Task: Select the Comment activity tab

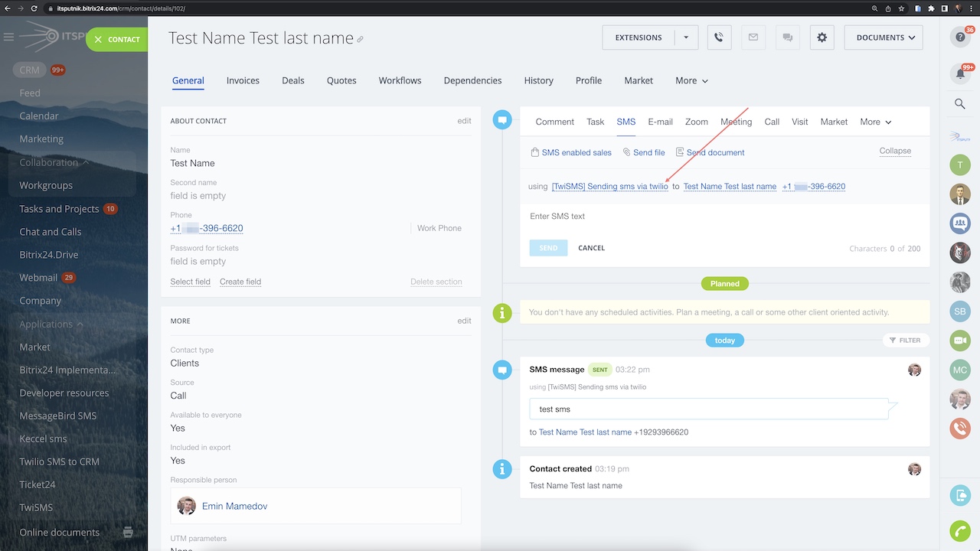Action: (554, 122)
